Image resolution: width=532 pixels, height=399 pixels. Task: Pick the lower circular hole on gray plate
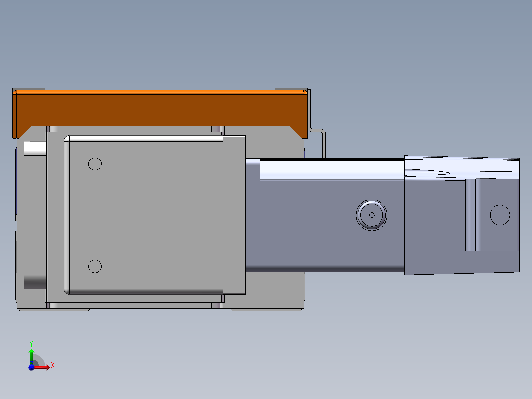coord(95,267)
